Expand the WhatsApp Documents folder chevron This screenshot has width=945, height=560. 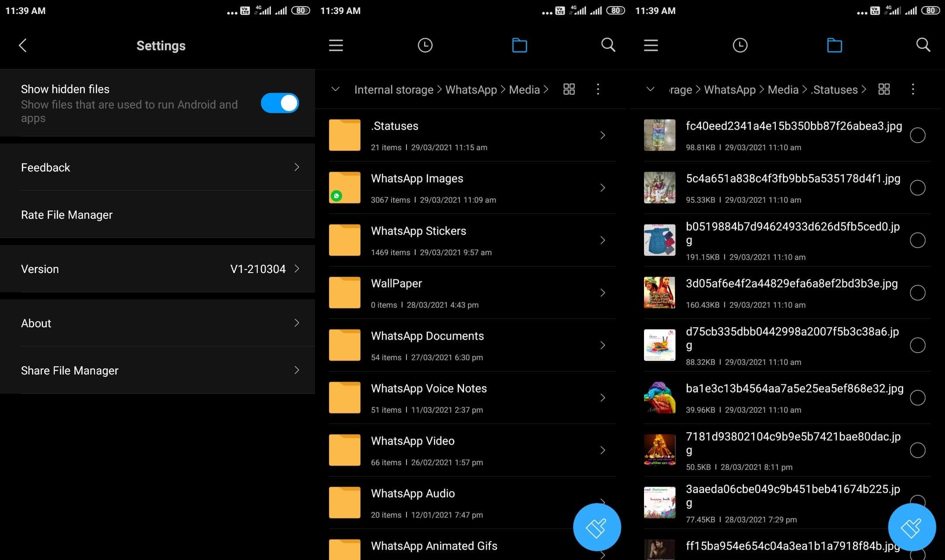(x=603, y=345)
